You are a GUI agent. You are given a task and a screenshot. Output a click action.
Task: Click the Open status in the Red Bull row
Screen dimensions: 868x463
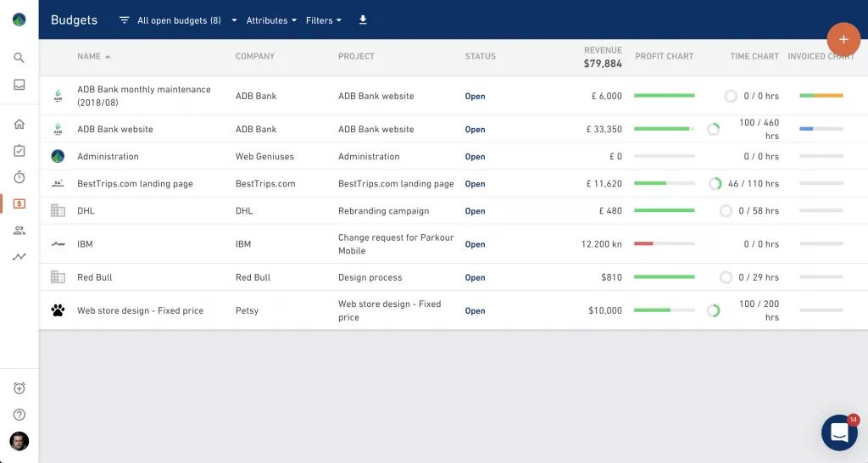(475, 277)
